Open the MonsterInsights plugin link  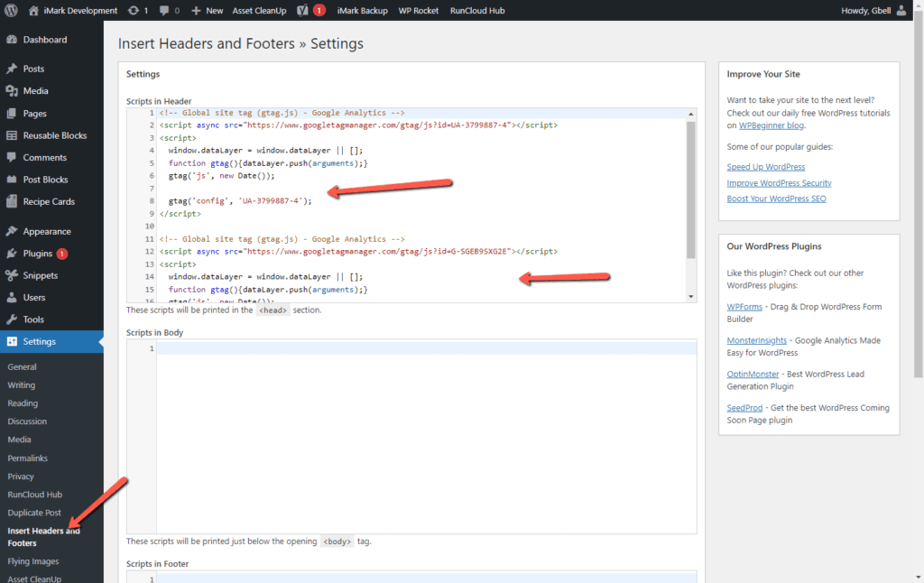click(757, 340)
